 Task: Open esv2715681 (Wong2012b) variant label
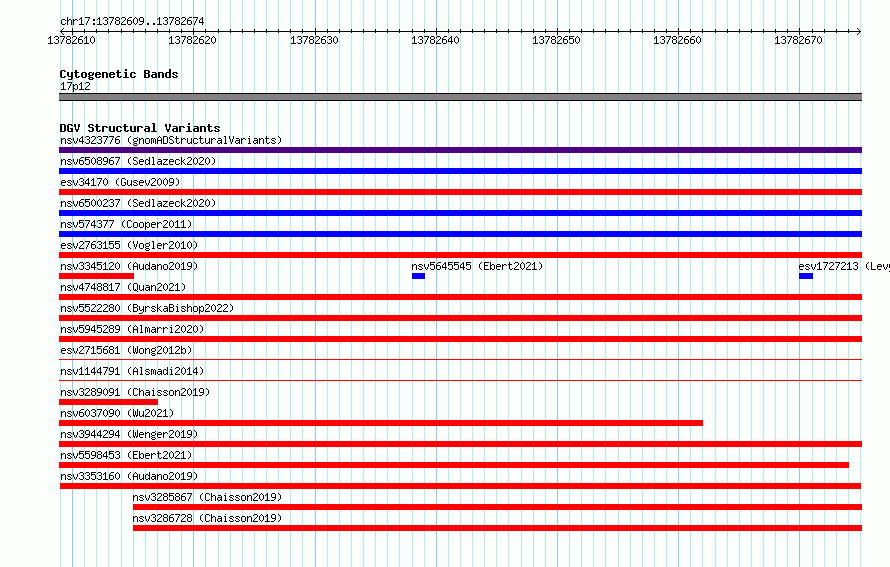point(126,350)
